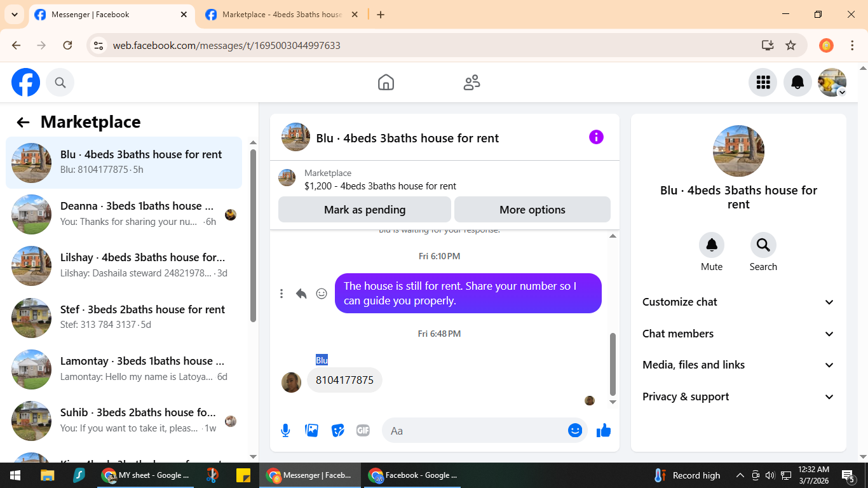Open Sticky Notes taskbar icon
868x488 pixels.
[x=243, y=475]
